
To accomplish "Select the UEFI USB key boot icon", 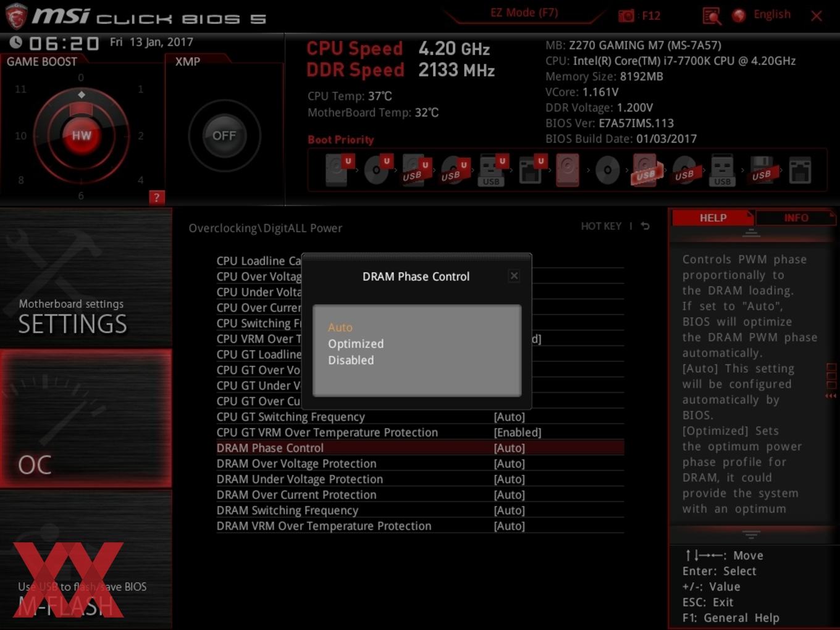I will point(492,170).
